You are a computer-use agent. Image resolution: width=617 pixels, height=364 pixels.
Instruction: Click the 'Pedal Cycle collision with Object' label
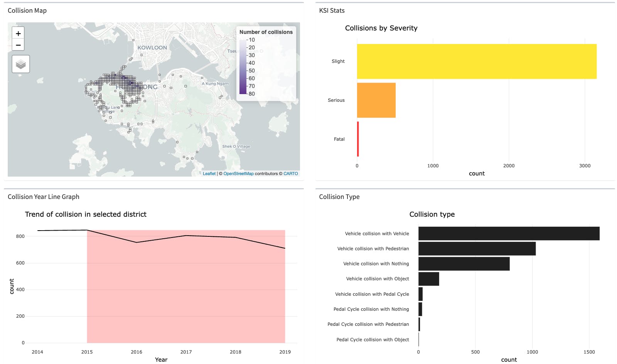(x=373, y=340)
